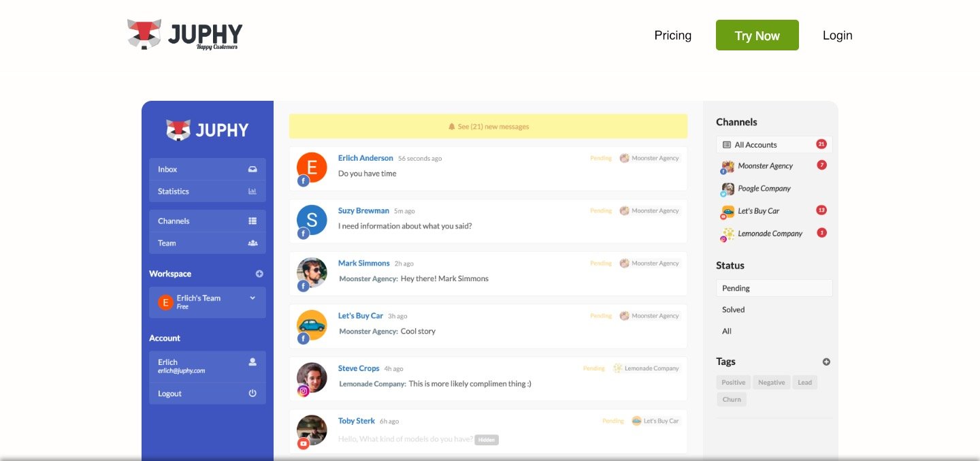Open the Login page

click(x=837, y=35)
